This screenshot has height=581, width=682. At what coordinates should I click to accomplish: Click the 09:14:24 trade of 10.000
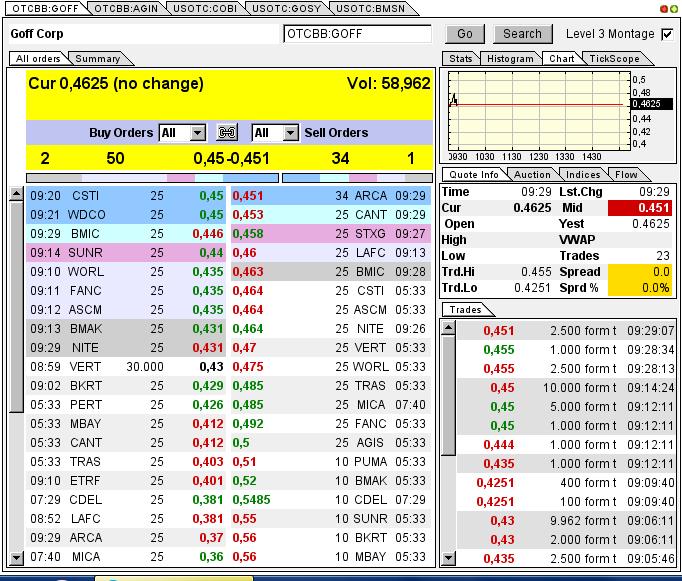point(566,387)
